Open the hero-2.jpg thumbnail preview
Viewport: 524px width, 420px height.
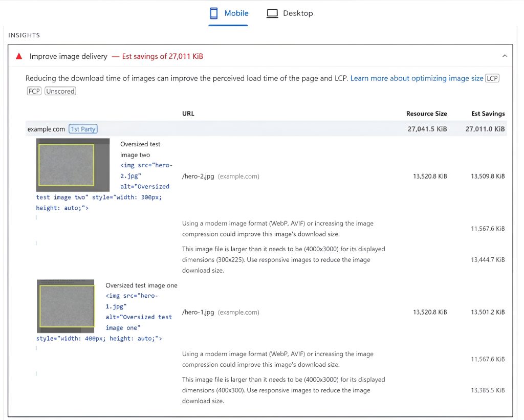73,165
